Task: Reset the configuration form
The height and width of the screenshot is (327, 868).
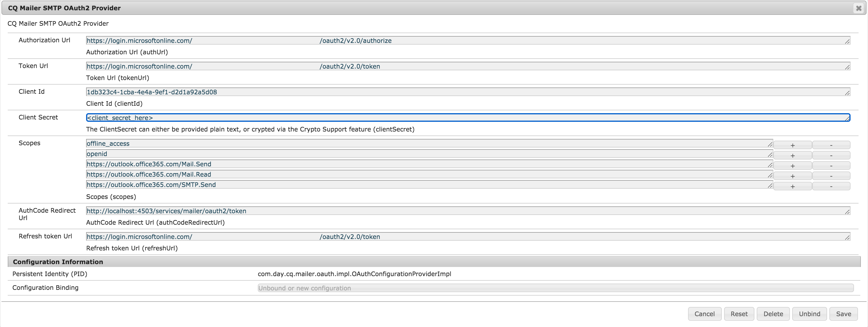Action: tap(739, 314)
